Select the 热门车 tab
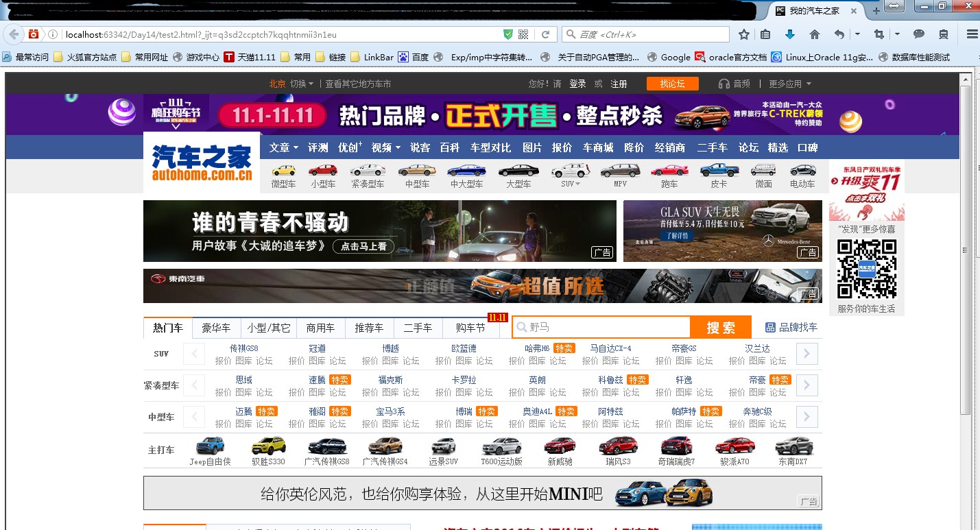Image resolution: width=980 pixels, height=530 pixels. [168, 328]
